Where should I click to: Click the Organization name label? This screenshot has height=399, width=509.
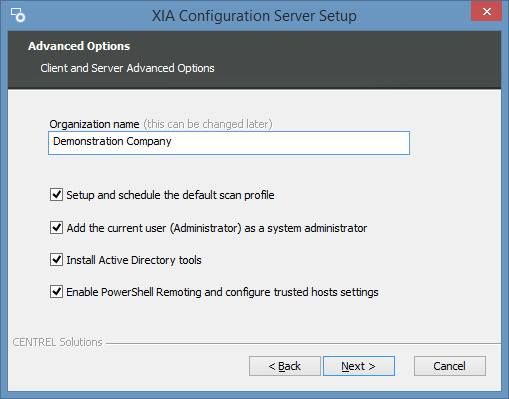pyautogui.click(x=94, y=124)
